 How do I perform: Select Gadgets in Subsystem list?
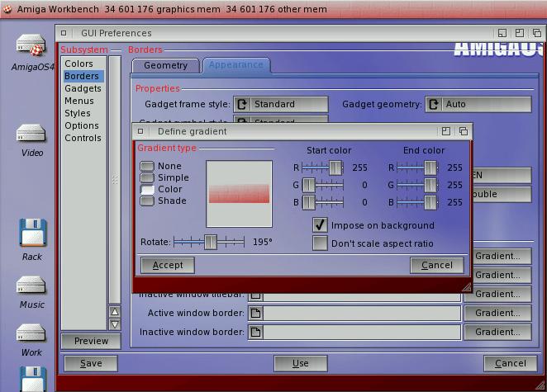pyautogui.click(x=83, y=88)
